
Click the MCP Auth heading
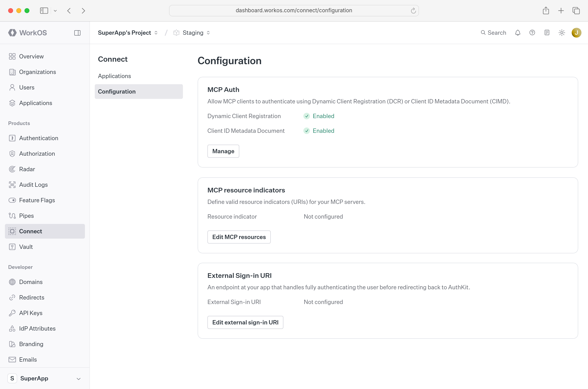(223, 89)
